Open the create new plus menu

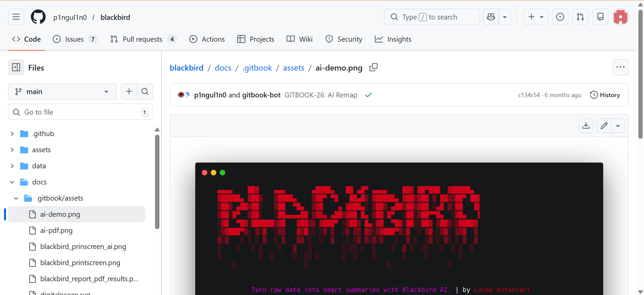coord(536,17)
